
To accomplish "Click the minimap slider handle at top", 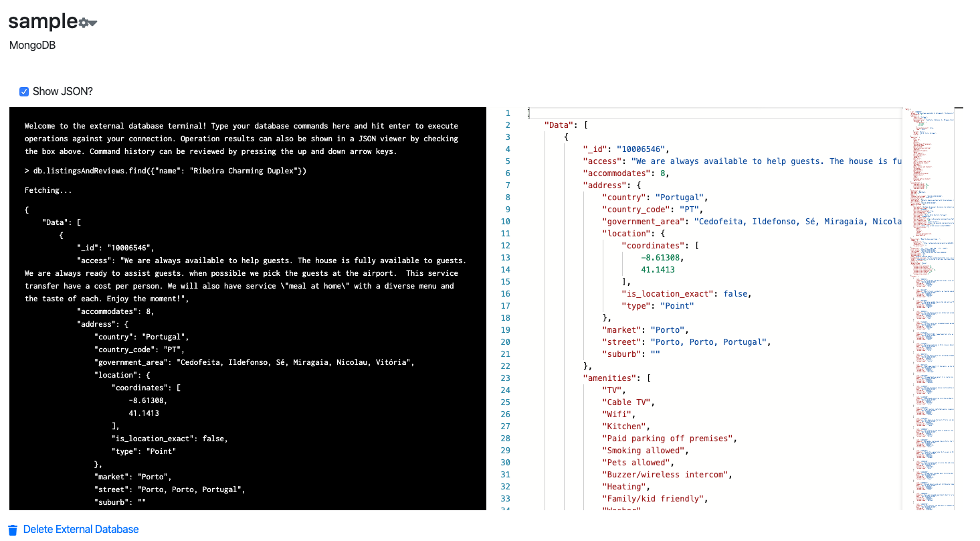I will (958, 108).
